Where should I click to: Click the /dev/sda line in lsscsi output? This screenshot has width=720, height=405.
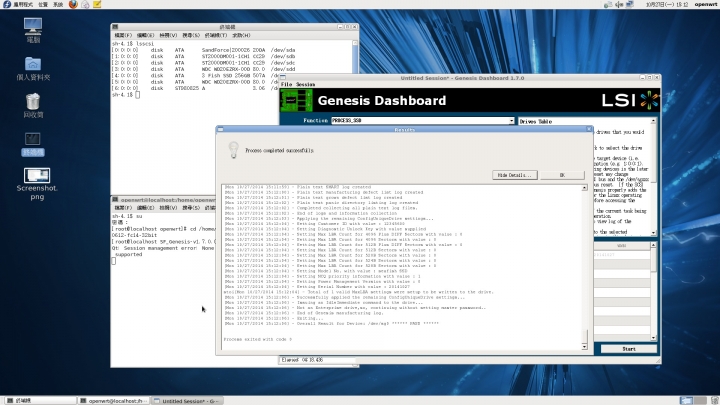coord(204,50)
